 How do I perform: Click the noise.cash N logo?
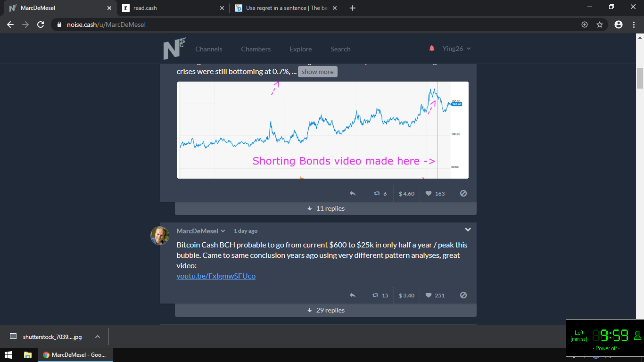click(x=174, y=49)
